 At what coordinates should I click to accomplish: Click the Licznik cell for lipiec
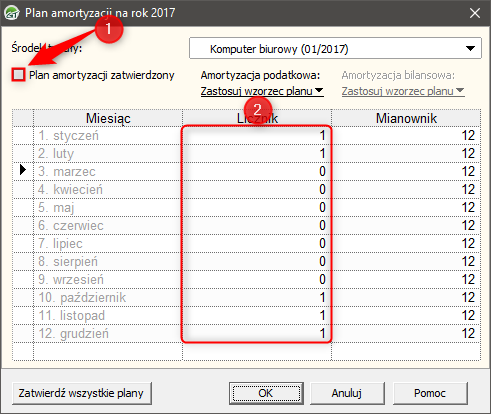257,243
